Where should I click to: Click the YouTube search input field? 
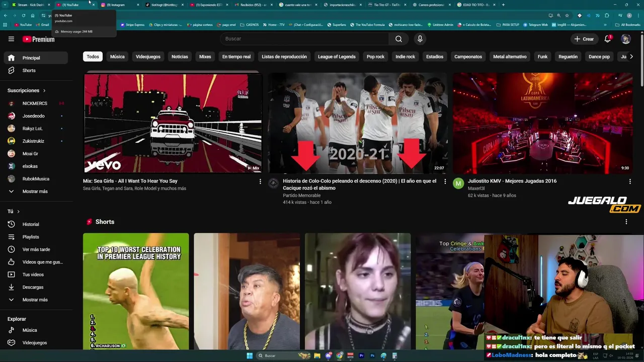click(x=304, y=39)
